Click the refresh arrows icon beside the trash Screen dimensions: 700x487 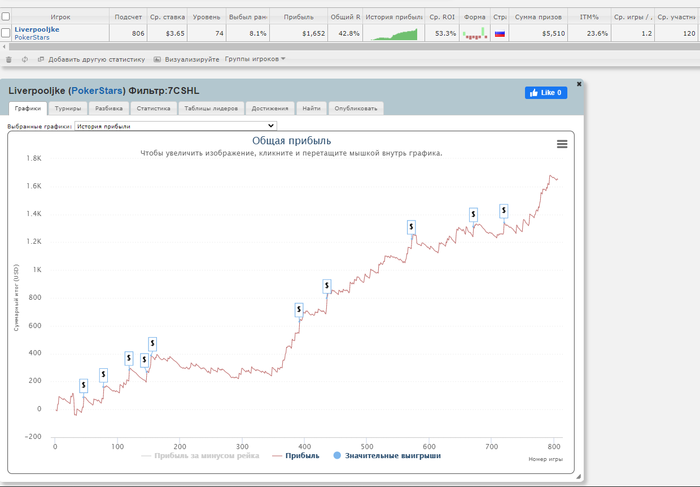pos(25,59)
